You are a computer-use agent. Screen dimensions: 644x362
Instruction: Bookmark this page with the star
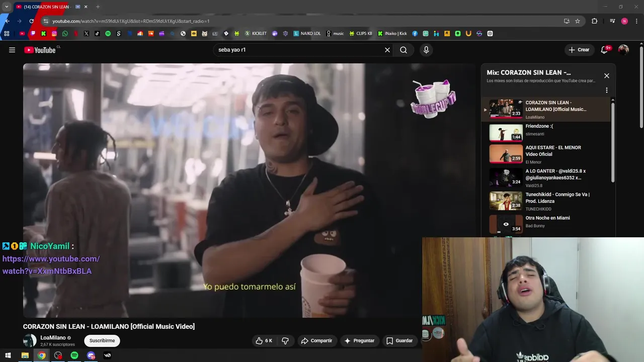pyautogui.click(x=578, y=21)
